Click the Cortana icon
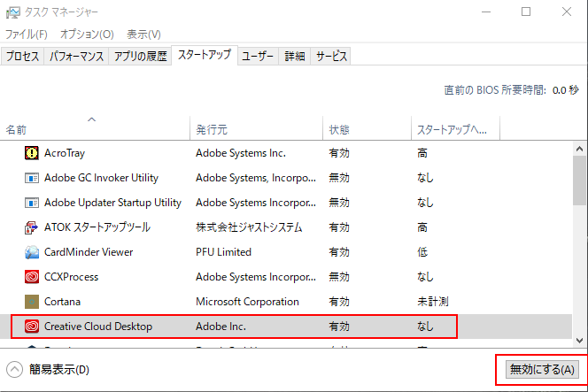Viewport: 588px width, 392px height. [x=32, y=302]
